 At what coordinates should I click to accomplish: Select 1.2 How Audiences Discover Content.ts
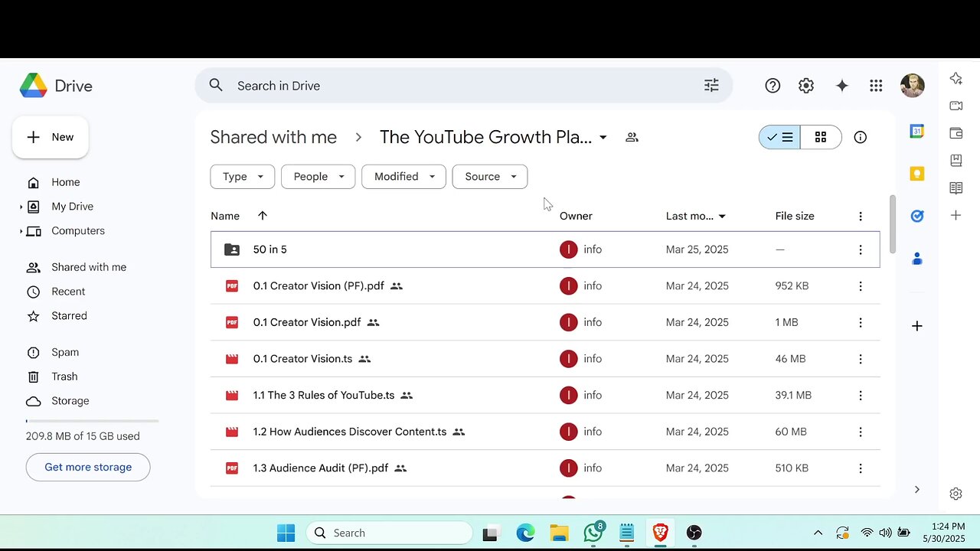(545, 432)
